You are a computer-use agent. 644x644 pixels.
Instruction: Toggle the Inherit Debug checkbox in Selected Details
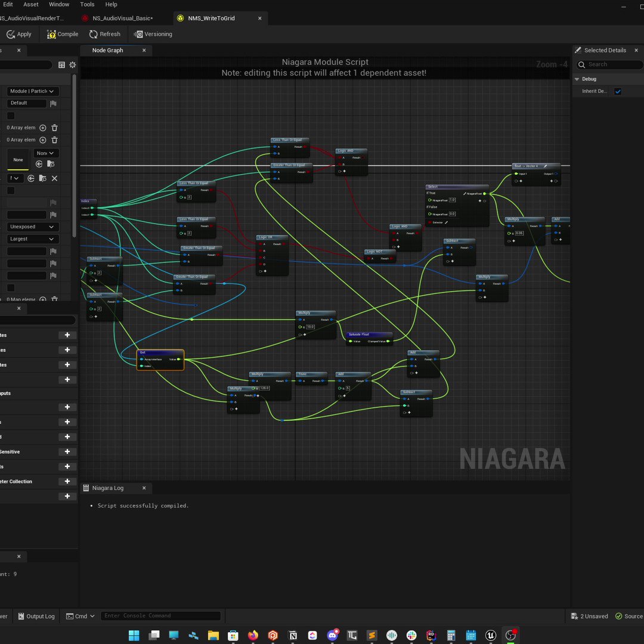coord(618,91)
